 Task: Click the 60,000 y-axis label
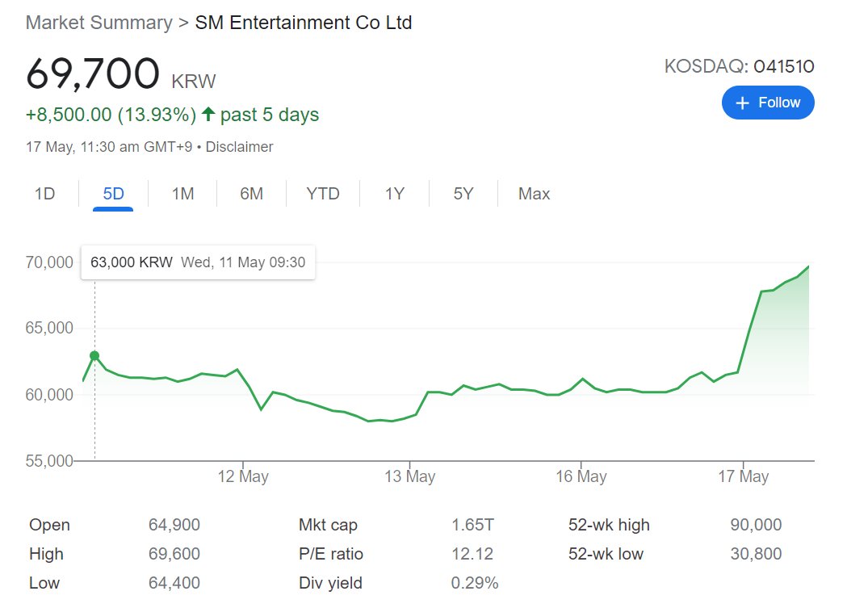49,395
